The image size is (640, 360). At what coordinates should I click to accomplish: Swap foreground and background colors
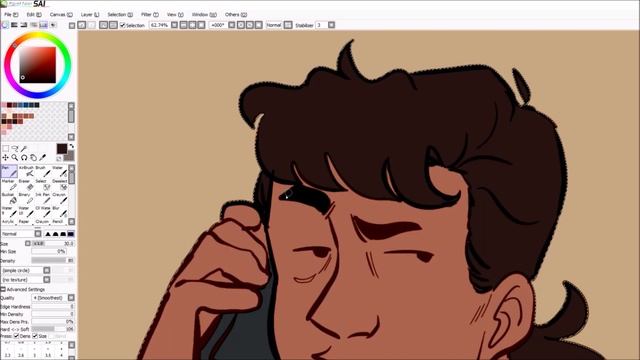71,146
